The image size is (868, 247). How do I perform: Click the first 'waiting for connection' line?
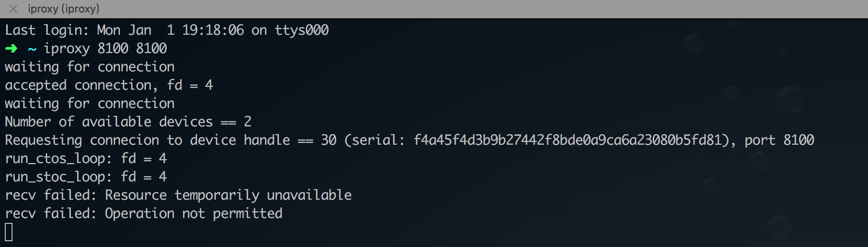[x=90, y=67]
